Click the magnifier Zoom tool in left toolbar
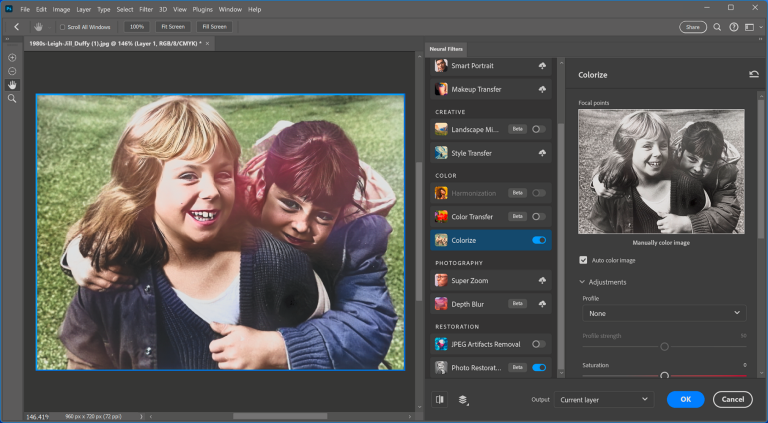768x423 pixels. pos(12,99)
